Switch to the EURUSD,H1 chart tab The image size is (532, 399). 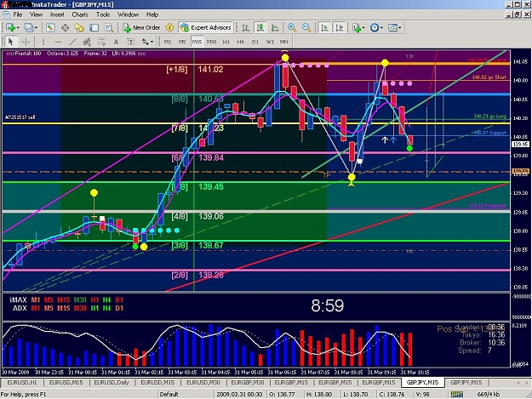[x=22, y=382]
